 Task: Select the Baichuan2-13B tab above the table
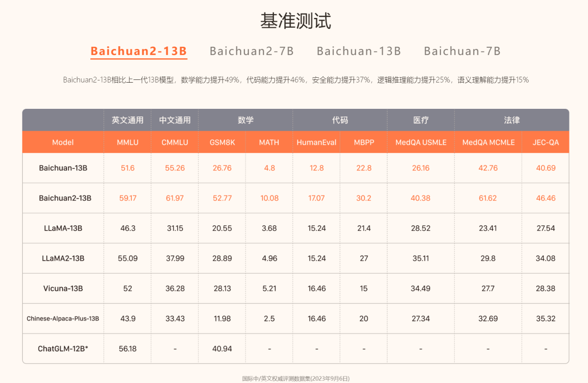point(139,51)
